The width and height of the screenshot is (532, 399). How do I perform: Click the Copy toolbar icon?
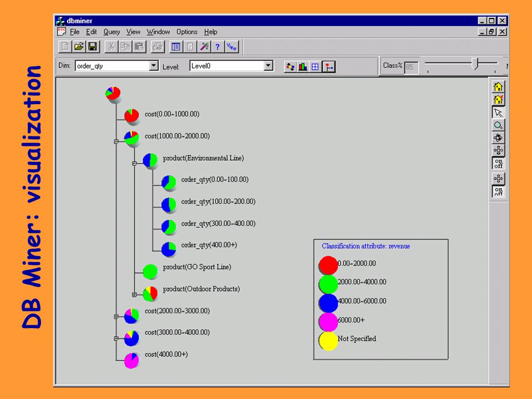tap(125, 47)
